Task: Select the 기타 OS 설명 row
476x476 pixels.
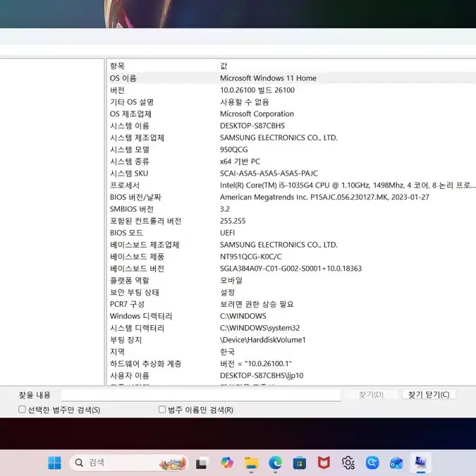Action: (x=291, y=102)
